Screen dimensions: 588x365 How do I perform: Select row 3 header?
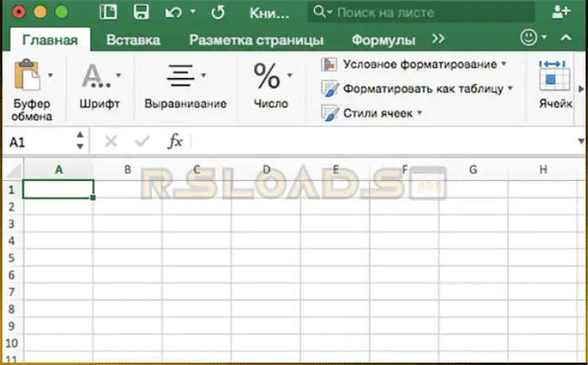[11, 224]
